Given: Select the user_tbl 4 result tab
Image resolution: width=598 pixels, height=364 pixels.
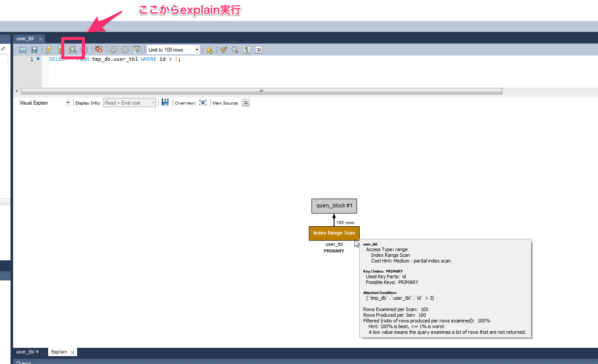Looking at the screenshot, I should tap(27, 351).
